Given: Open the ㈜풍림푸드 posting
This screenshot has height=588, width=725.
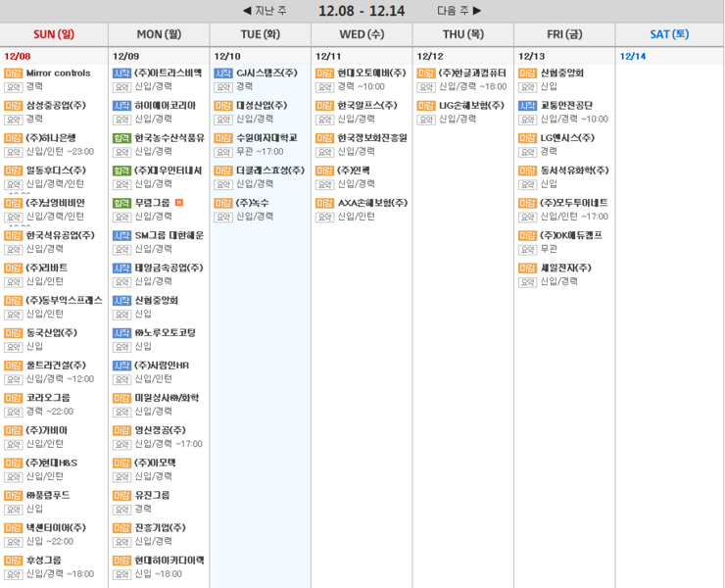Looking at the screenshot, I should pyautogui.click(x=48, y=496).
